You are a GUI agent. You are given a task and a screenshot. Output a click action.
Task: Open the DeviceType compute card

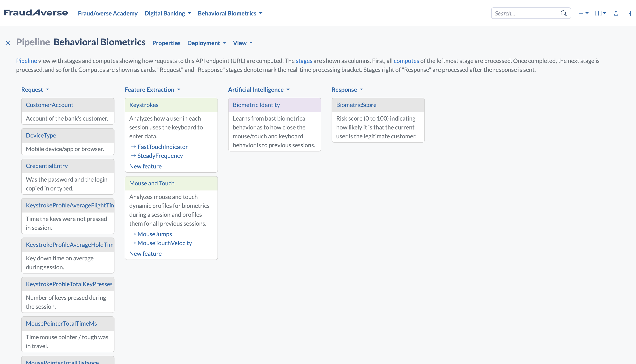tap(41, 135)
